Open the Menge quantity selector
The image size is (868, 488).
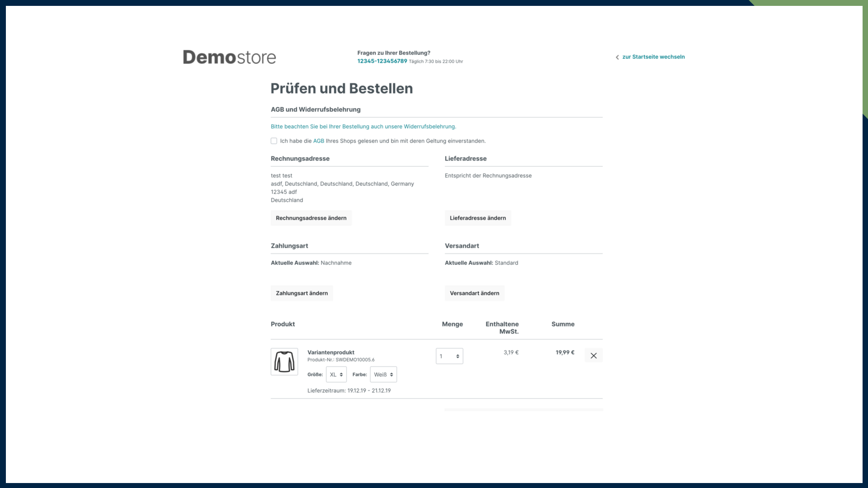tap(449, 356)
